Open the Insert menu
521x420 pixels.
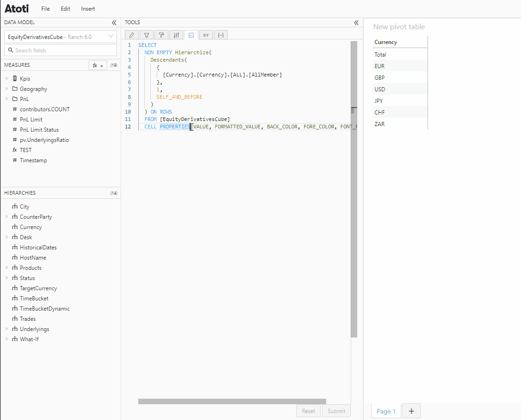88,9
